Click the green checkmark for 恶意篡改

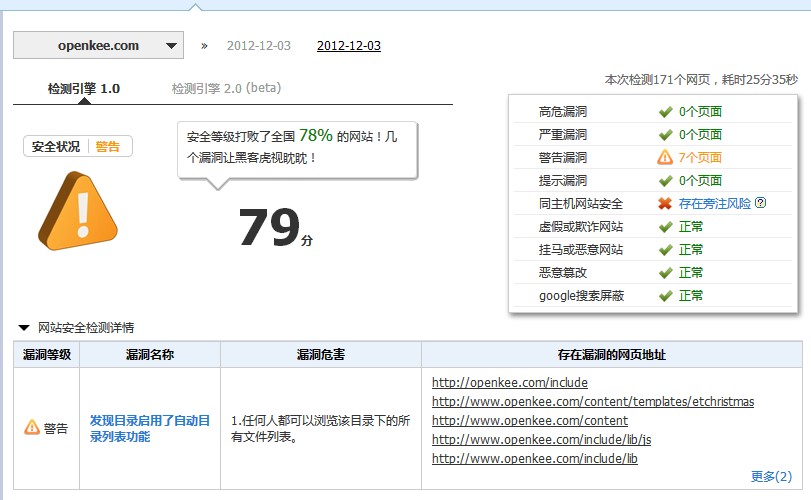665,272
